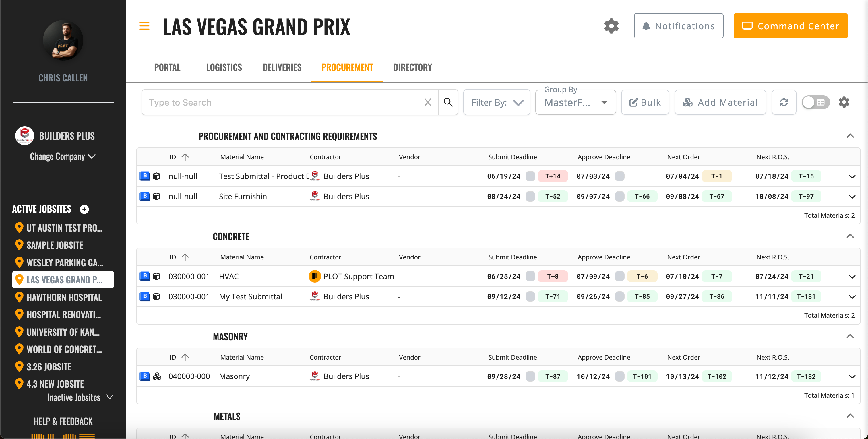Expand the Filter By dropdown
The width and height of the screenshot is (868, 439).
coord(497,102)
